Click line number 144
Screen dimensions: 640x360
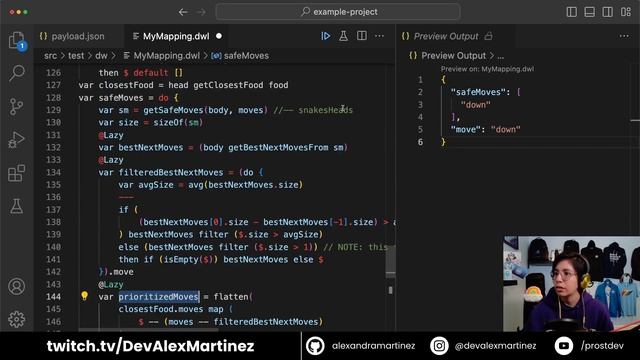pyautogui.click(x=53, y=297)
